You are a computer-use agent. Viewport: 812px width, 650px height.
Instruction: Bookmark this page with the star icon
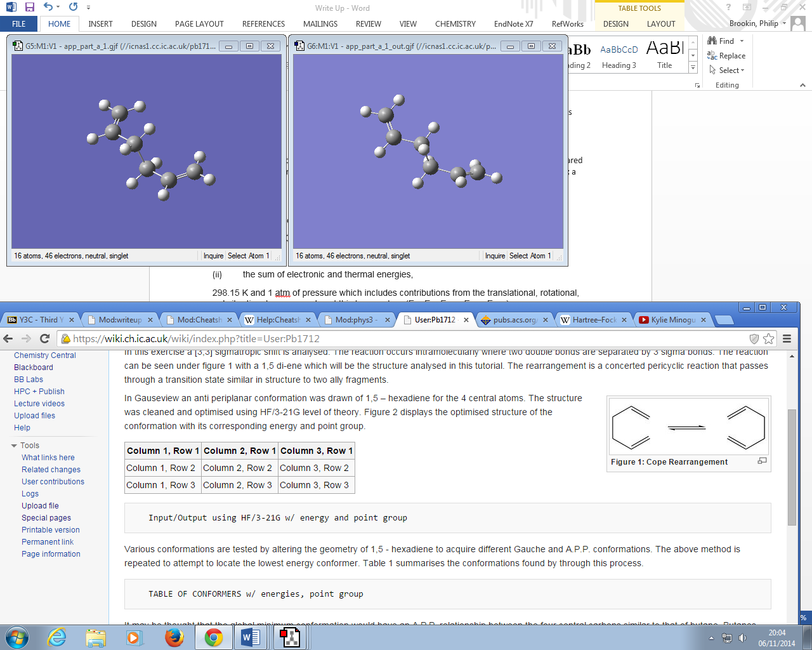(769, 338)
